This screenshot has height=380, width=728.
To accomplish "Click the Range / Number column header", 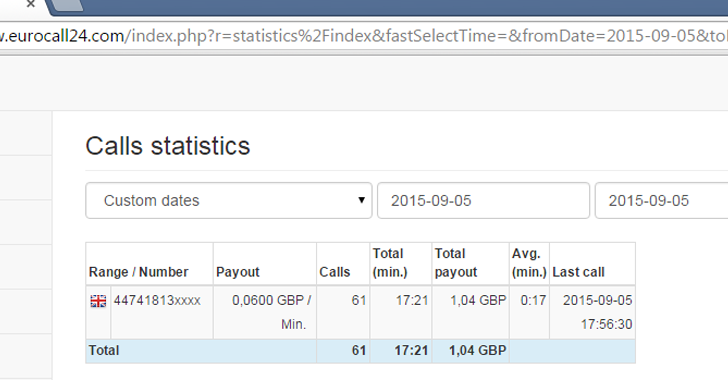I will coord(138,272).
